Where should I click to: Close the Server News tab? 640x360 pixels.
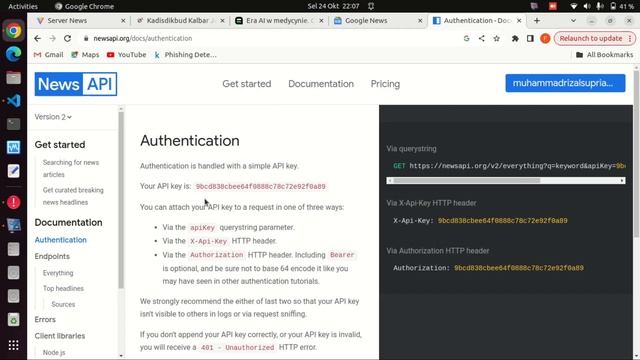click(123, 20)
